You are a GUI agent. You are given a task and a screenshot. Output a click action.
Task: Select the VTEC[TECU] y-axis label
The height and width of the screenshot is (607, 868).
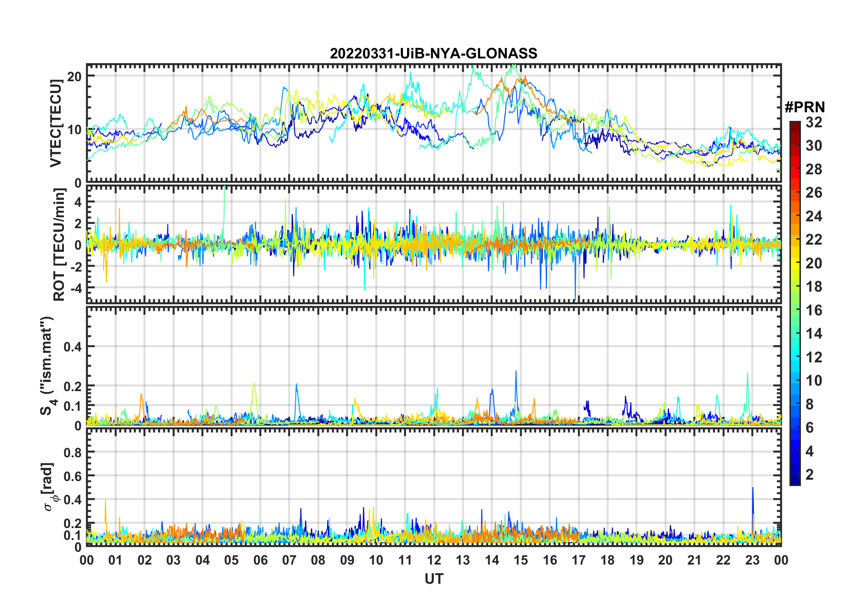56,123
